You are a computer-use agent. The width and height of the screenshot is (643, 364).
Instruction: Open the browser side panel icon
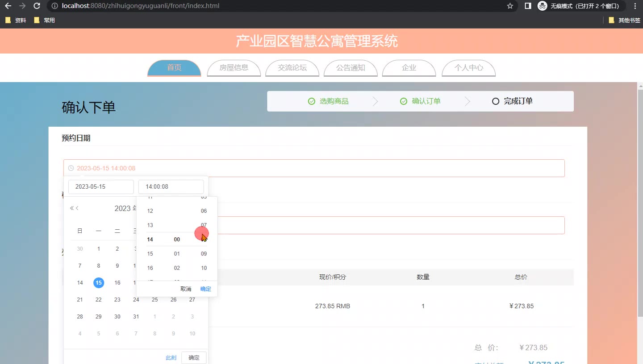click(528, 6)
